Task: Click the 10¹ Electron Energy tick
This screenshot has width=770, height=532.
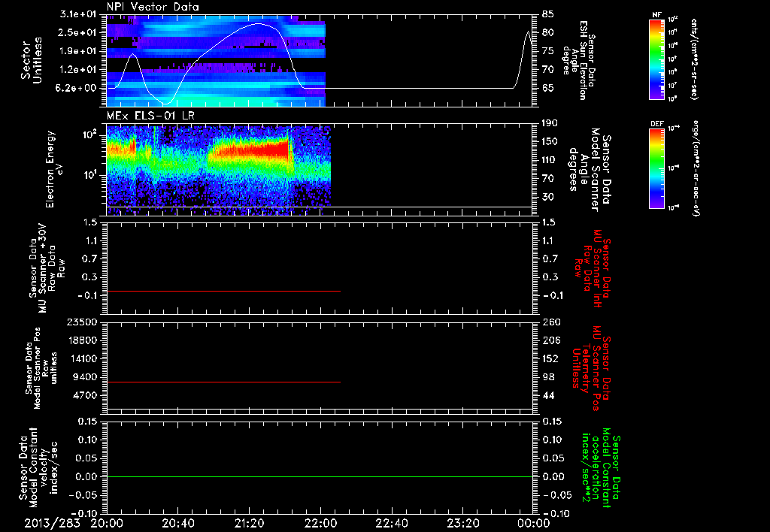Action: click(89, 175)
